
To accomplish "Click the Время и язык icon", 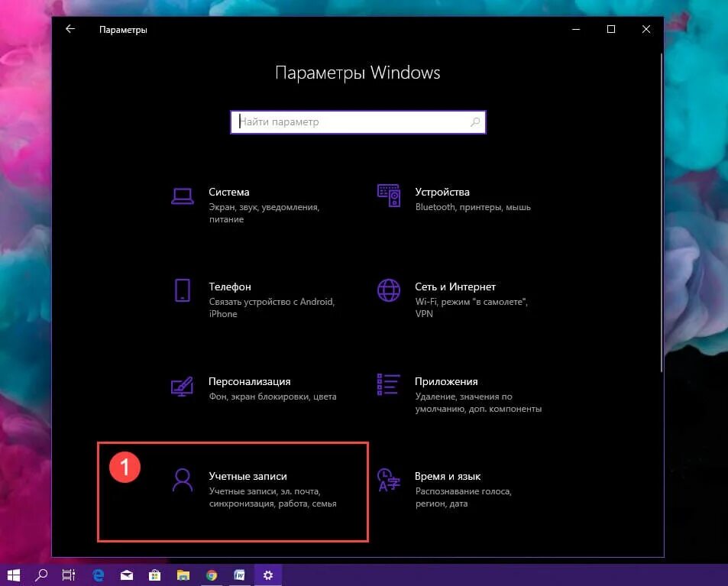I will 389,480.
